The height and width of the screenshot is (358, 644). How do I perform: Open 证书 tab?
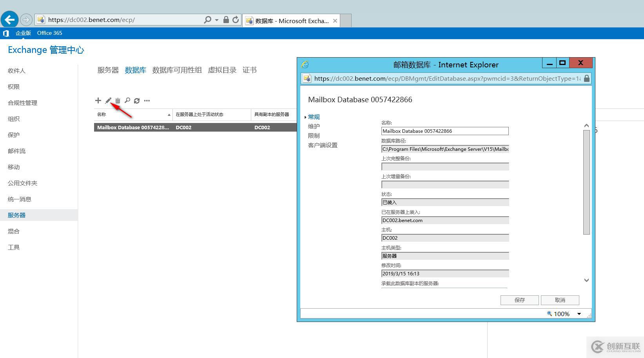249,70
